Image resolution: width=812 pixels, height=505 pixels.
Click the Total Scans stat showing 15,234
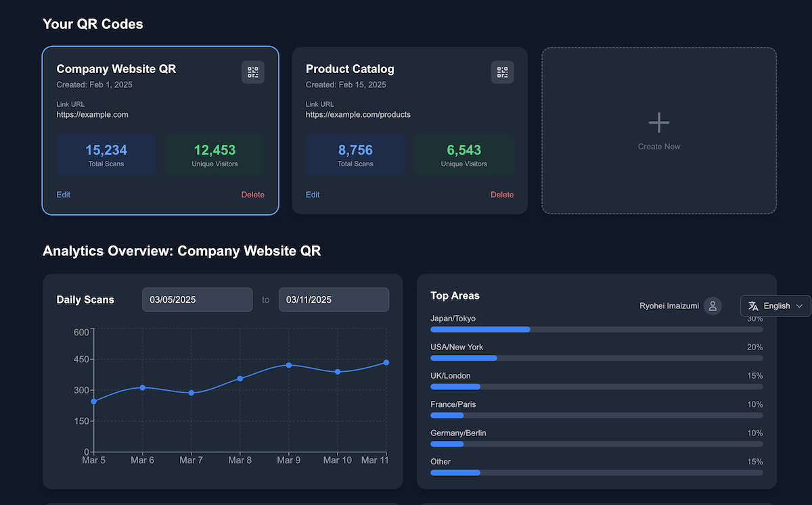coord(106,154)
